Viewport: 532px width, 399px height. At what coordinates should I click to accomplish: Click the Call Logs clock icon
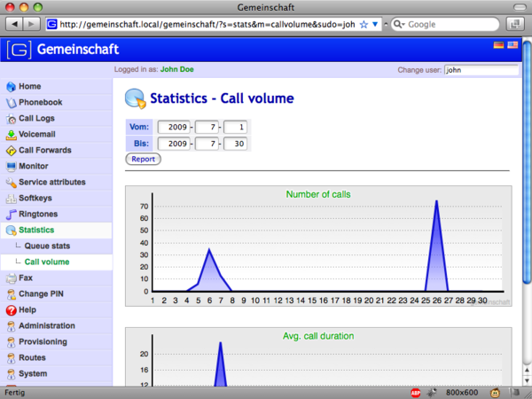point(11,119)
